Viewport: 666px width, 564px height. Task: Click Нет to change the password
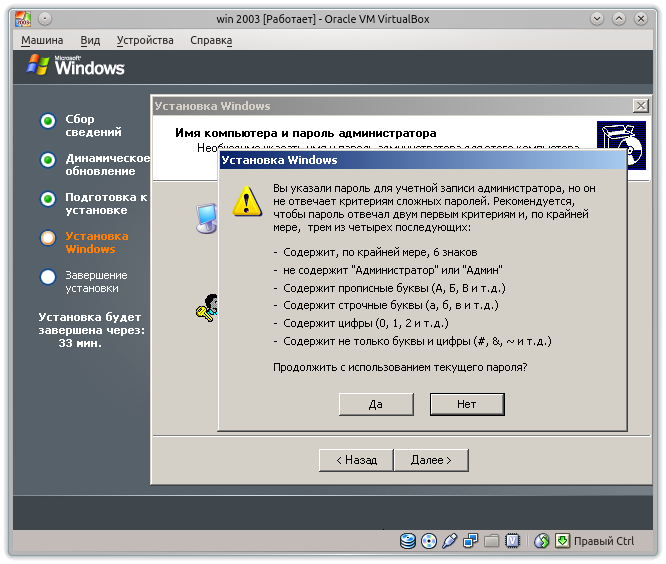[467, 404]
